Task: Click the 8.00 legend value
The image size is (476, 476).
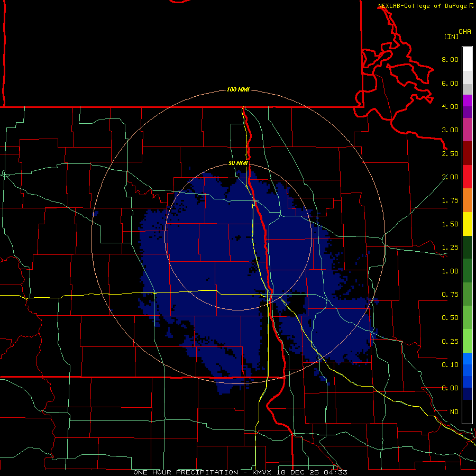Action: (x=450, y=59)
